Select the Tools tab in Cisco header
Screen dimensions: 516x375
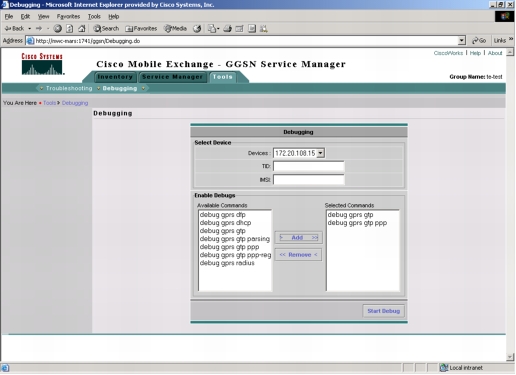coord(223,77)
